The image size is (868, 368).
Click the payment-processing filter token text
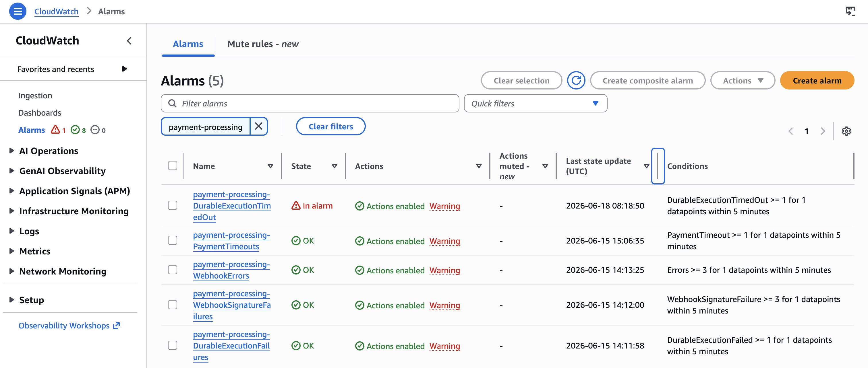coord(205,127)
